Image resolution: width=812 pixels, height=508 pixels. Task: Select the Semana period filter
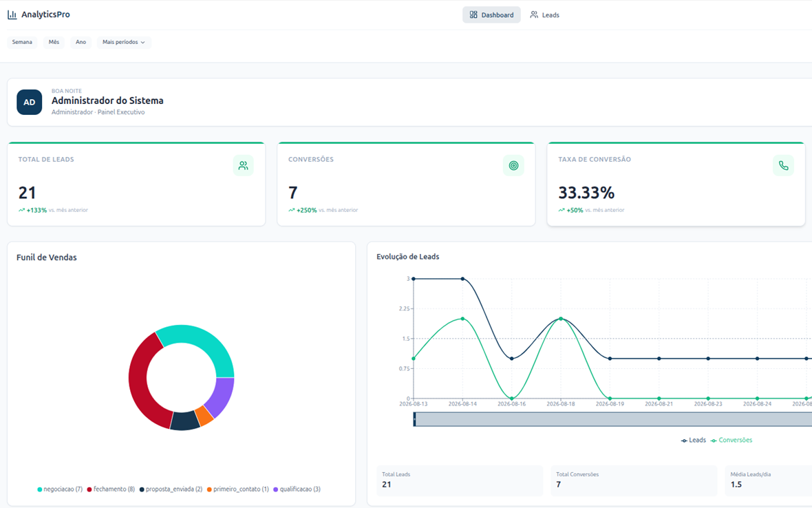[x=22, y=42]
